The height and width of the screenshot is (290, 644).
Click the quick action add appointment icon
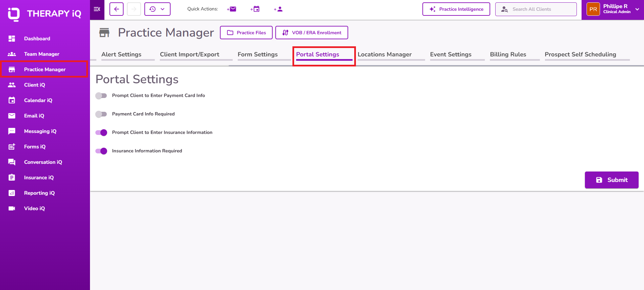[x=255, y=9]
